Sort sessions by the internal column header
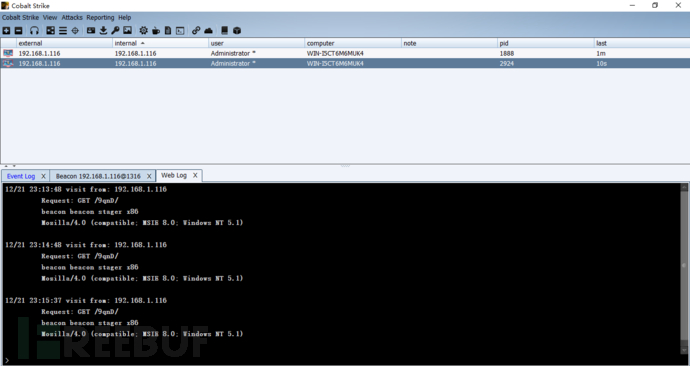 pos(161,43)
